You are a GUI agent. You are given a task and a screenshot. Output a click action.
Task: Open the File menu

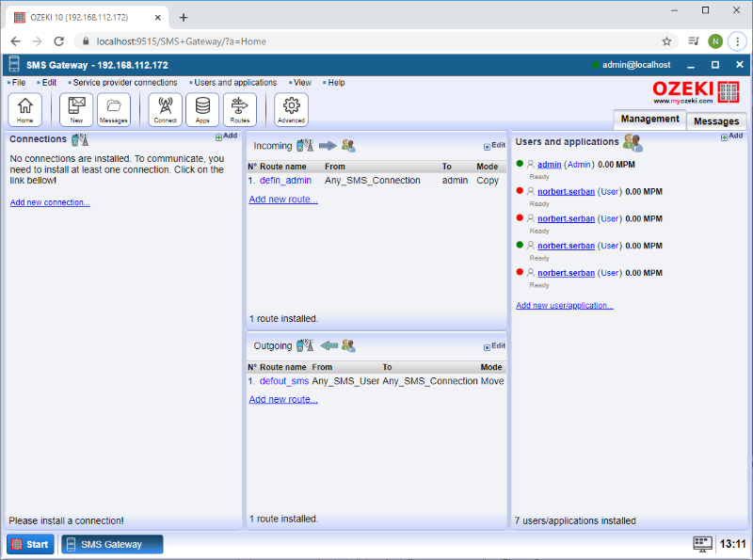(17, 83)
